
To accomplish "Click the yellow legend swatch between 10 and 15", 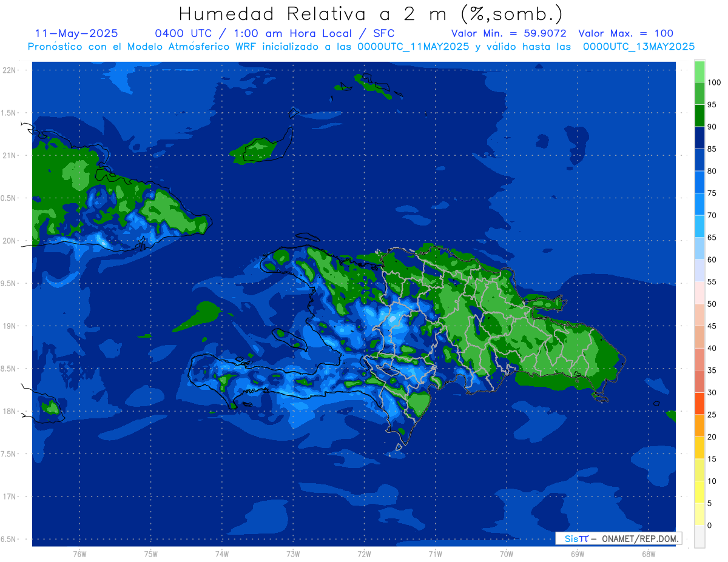I will pos(699,470).
